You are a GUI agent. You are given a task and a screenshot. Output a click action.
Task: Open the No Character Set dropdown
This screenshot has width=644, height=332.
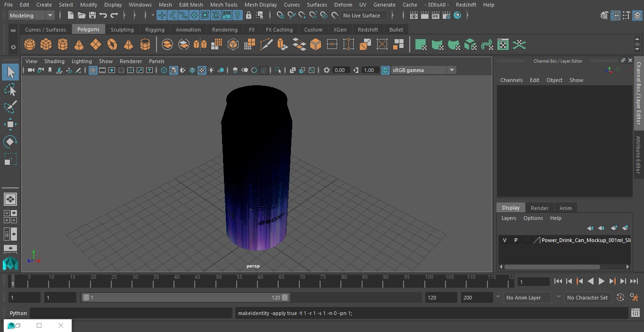click(x=587, y=298)
